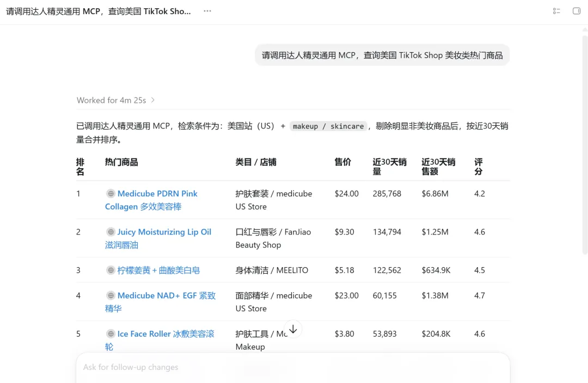588x383 pixels.
Task: Click the $23.00 price cell
Action: [x=346, y=295]
